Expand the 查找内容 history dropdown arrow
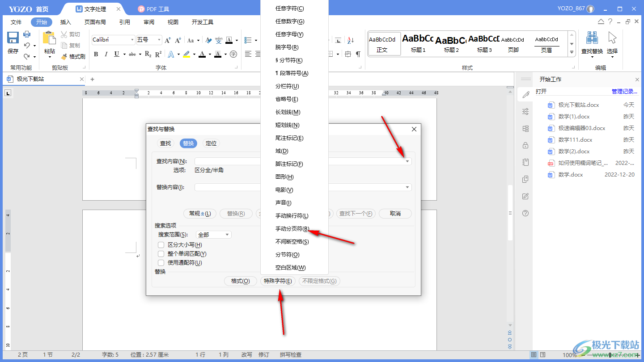Viewport: 644px width, 362px height. click(x=407, y=161)
